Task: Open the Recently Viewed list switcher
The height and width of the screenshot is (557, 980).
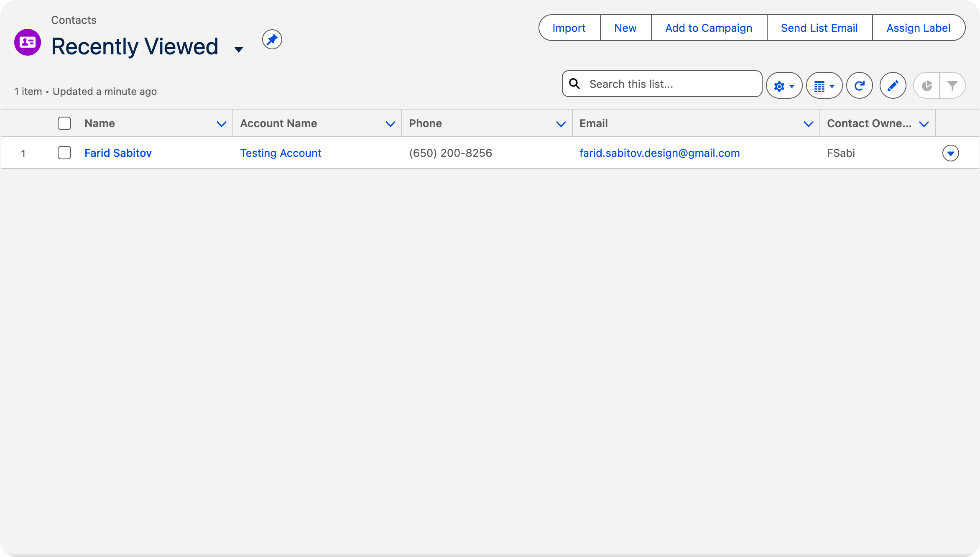Action: [x=239, y=50]
